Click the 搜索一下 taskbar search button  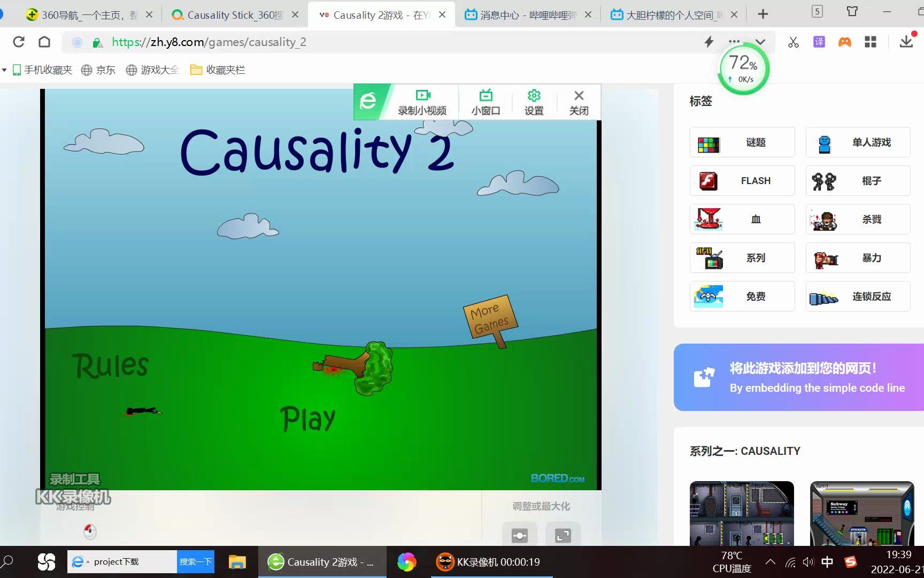tap(196, 562)
